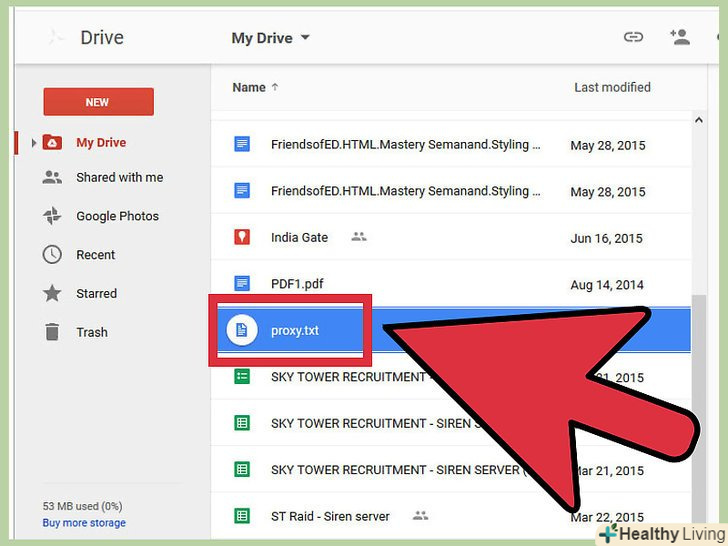Image resolution: width=728 pixels, height=546 pixels.
Task: Open the My Drive dropdown arrow
Action: pyautogui.click(x=305, y=37)
